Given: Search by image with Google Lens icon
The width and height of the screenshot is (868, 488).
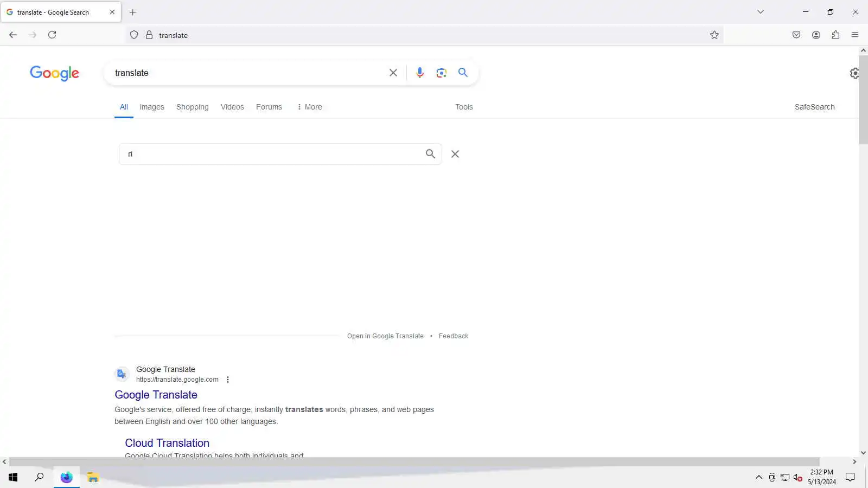Looking at the screenshot, I should (x=441, y=73).
